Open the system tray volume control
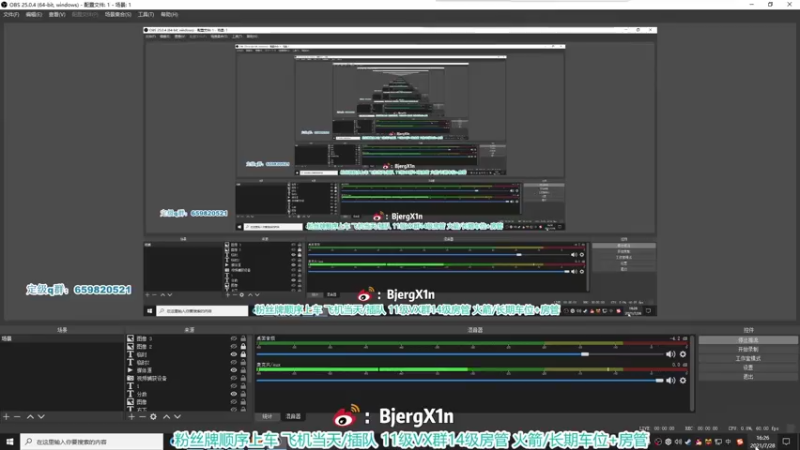Viewport: 800px width, 450px height. (x=678, y=442)
